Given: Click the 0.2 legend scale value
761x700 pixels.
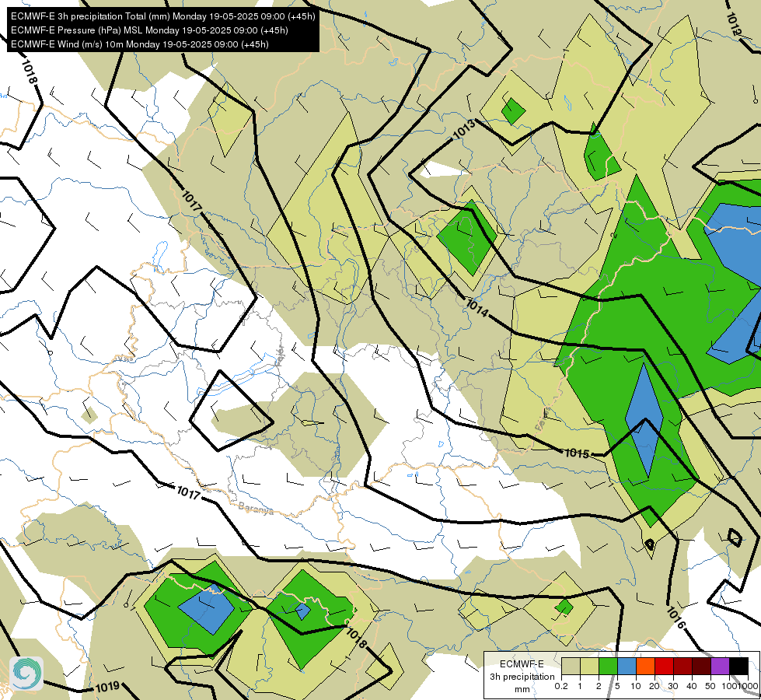Looking at the screenshot, I should [561, 686].
